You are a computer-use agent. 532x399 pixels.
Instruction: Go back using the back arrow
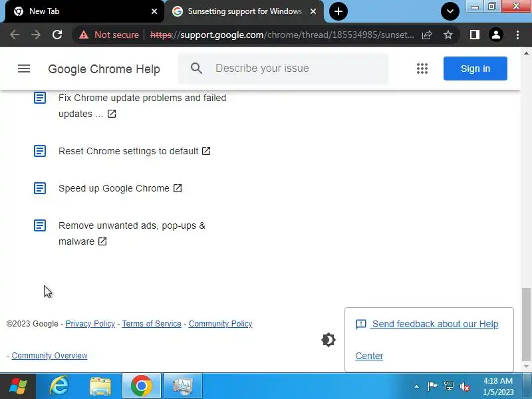(x=15, y=35)
